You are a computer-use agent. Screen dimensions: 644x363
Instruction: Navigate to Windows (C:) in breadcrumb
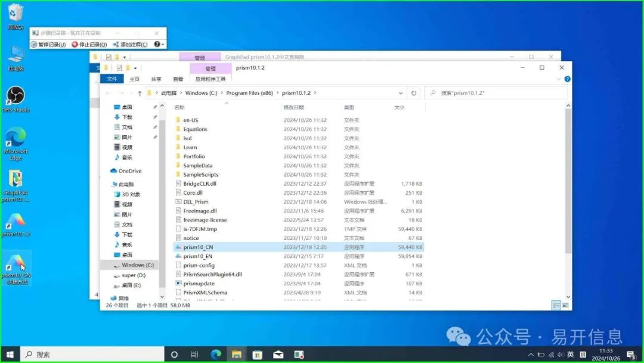click(x=201, y=93)
